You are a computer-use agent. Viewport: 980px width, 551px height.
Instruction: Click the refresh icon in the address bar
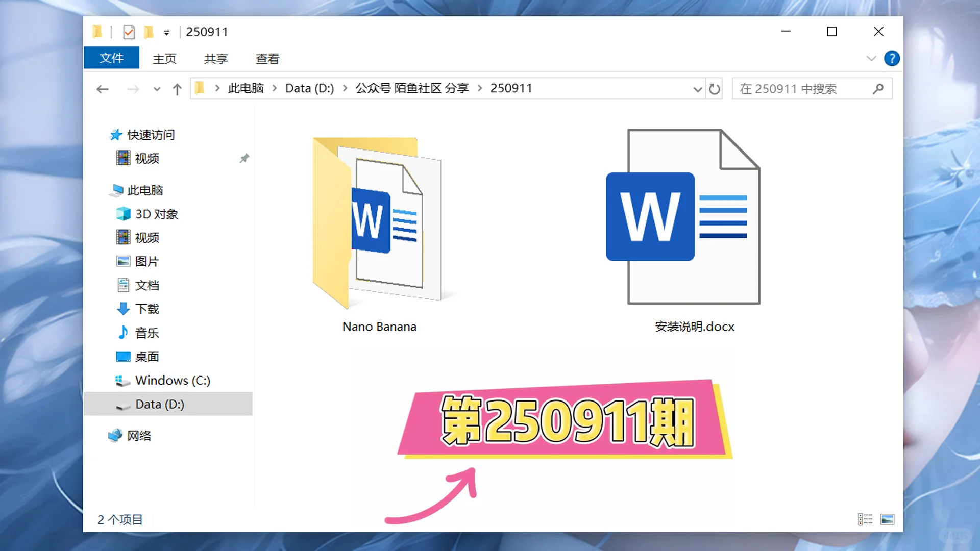click(714, 88)
